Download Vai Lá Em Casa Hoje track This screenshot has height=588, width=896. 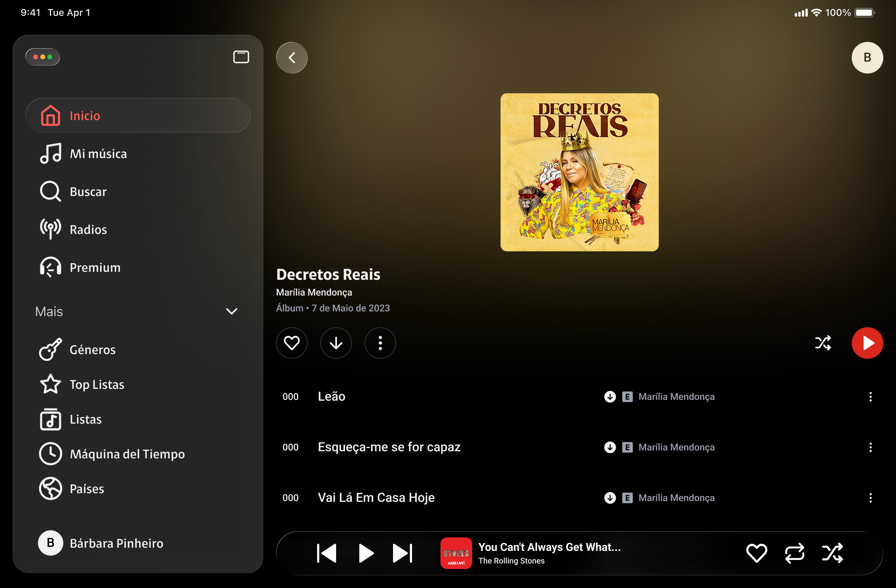[610, 498]
